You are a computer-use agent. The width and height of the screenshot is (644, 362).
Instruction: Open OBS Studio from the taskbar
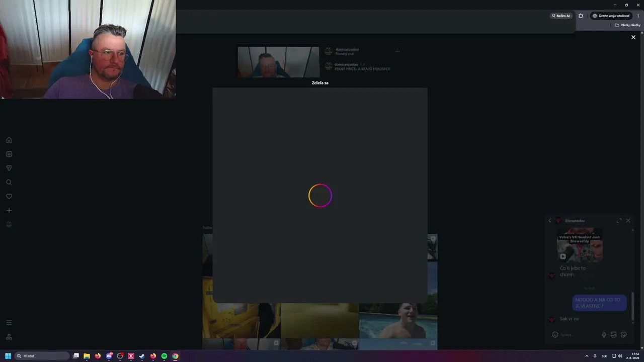[x=120, y=356]
